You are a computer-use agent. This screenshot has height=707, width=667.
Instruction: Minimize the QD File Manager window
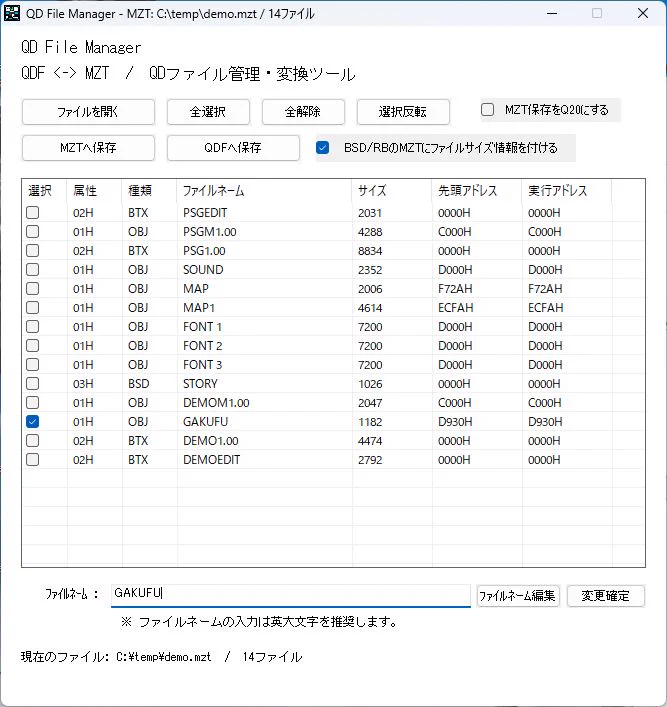point(552,13)
